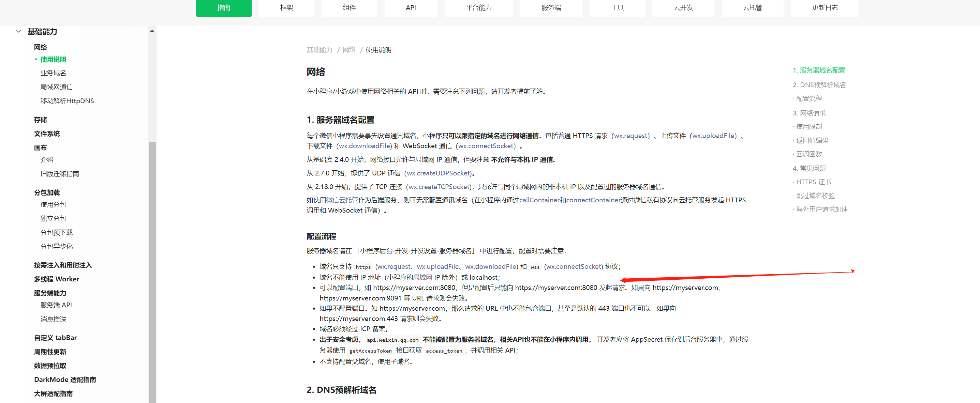Open the DarkMode 适配指南 sidebar item

[65, 379]
